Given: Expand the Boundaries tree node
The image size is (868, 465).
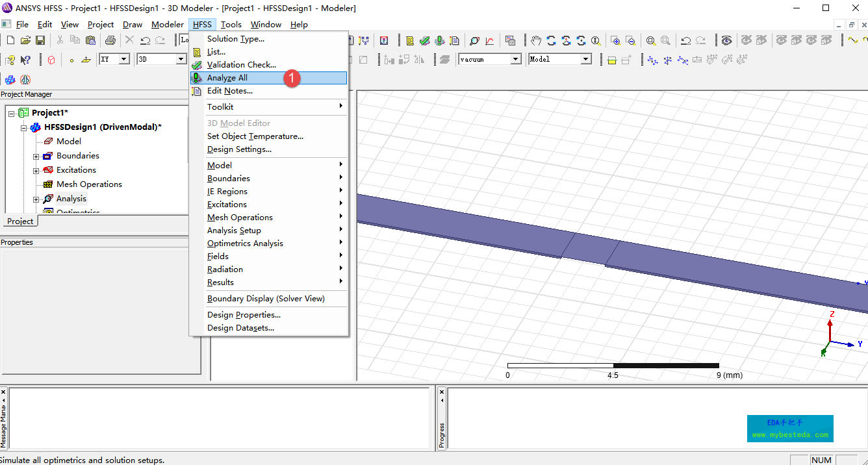Looking at the screenshot, I should [x=37, y=156].
